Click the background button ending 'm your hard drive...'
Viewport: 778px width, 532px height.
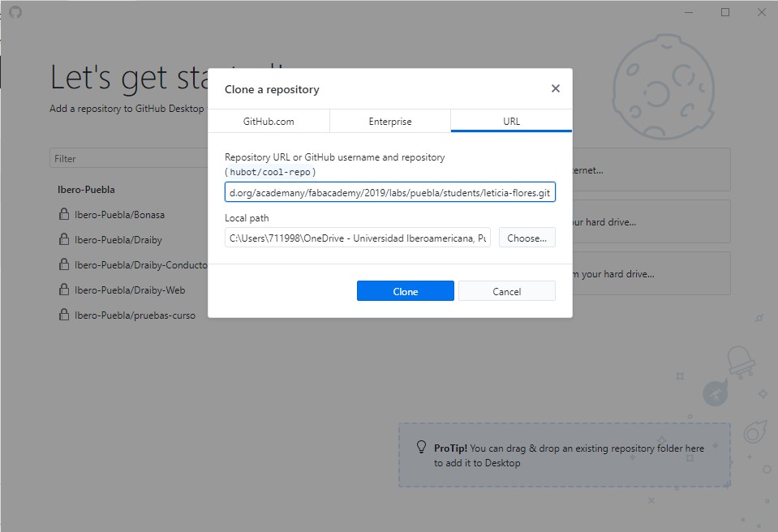pyautogui.click(x=651, y=273)
